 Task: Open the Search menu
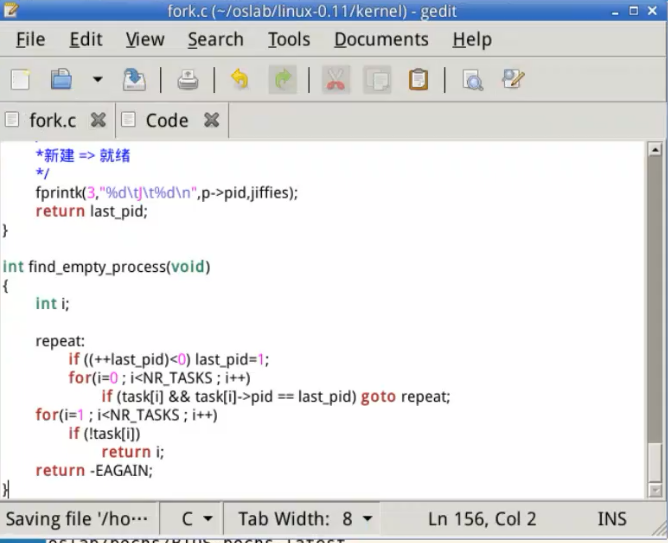pyautogui.click(x=215, y=40)
